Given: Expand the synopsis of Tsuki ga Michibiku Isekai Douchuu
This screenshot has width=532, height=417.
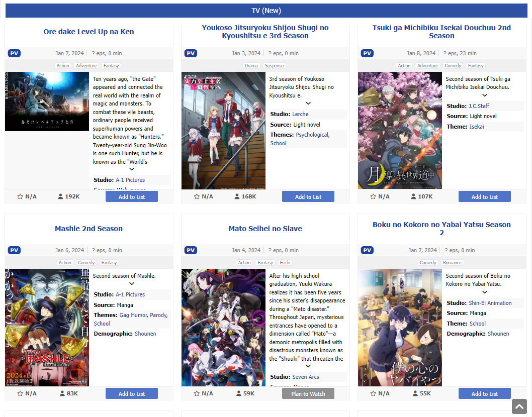Looking at the screenshot, I should pyautogui.click(x=485, y=95).
